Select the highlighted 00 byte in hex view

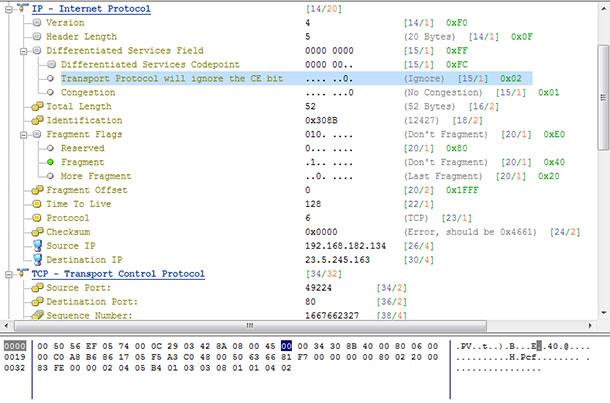287,345
